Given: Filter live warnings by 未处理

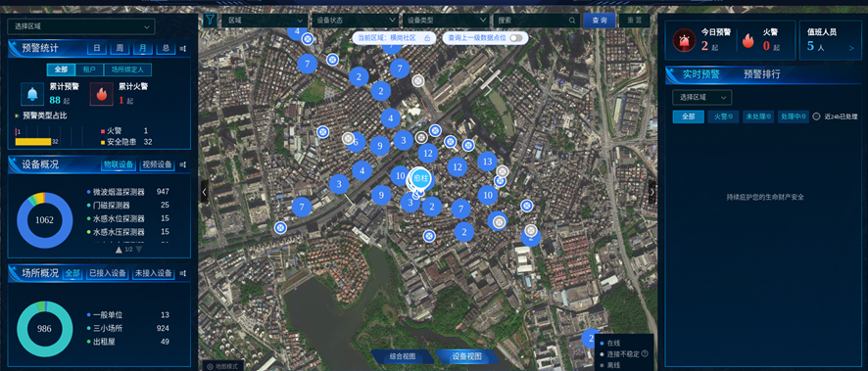Looking at the screenshot, I should click(758, 116).
